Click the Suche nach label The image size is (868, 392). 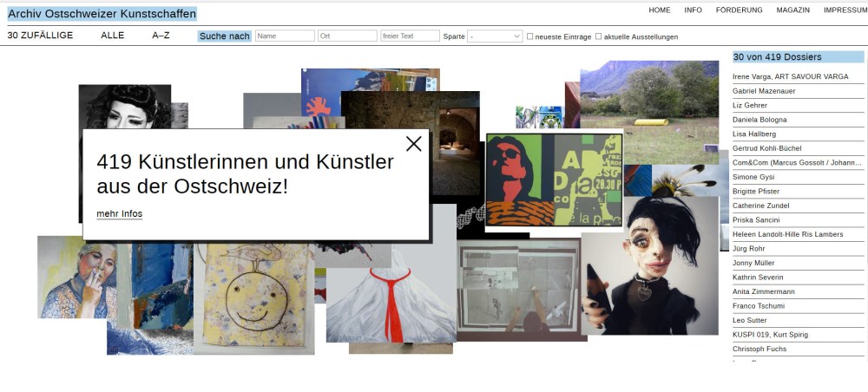(225, 36)
